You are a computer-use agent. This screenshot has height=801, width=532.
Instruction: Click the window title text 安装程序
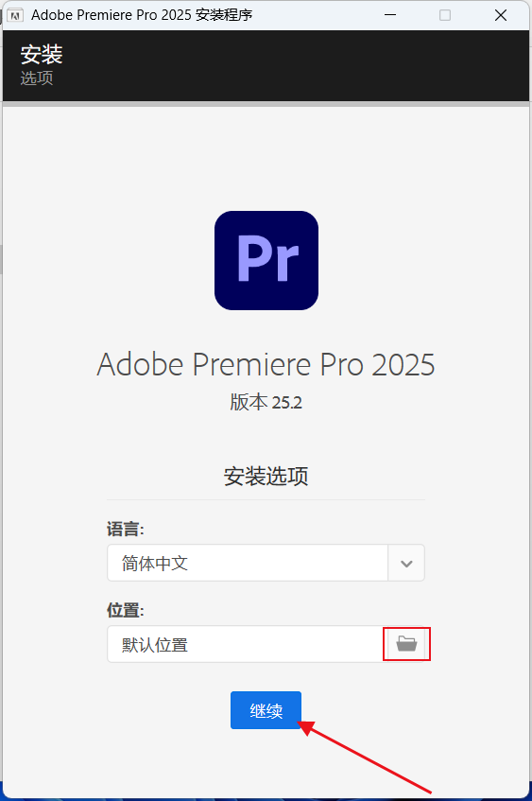[x=224, y=15]
